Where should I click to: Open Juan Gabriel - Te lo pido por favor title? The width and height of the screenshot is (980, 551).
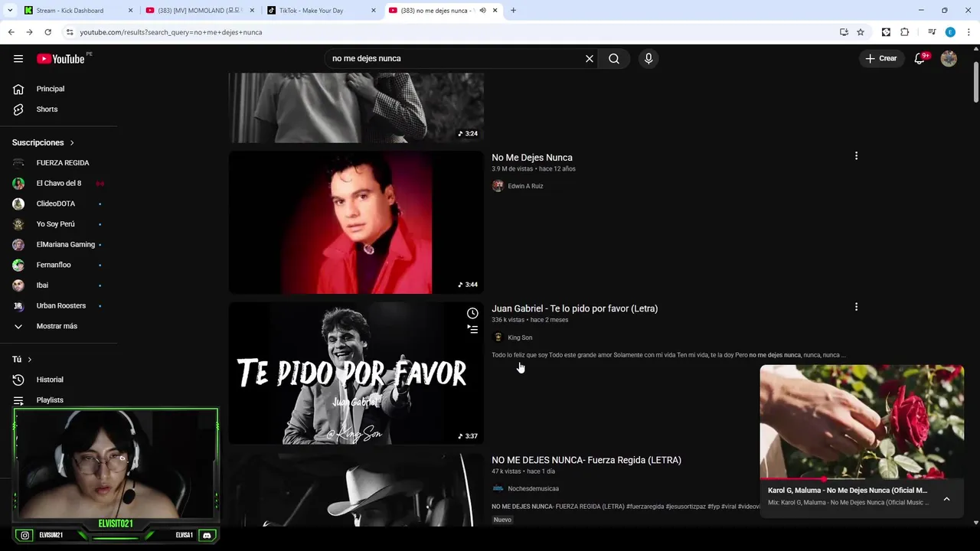pyautogui.click(x=574, y=308)
